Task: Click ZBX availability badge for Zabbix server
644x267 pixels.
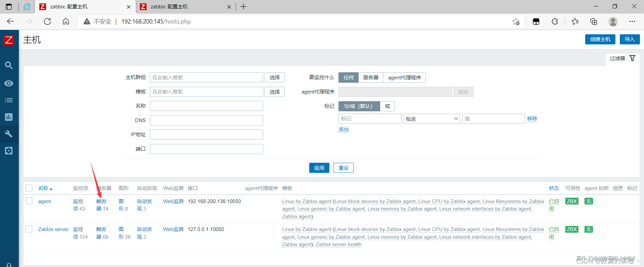Action: 572,229
